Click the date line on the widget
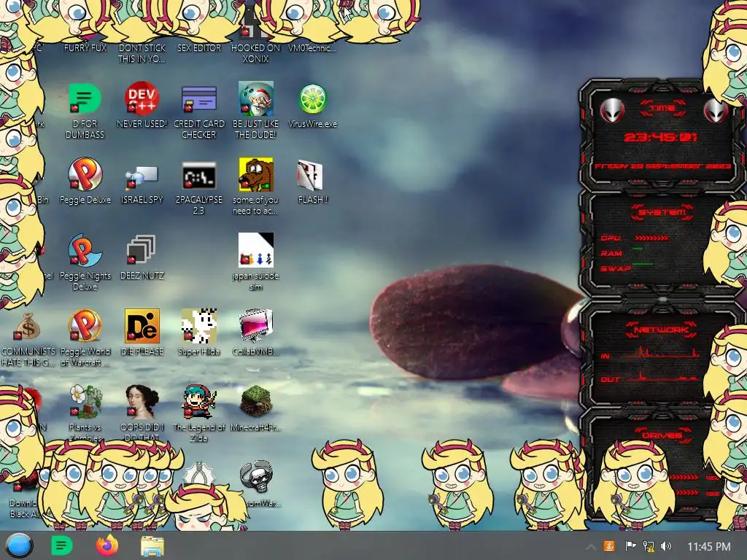Screen dimensions: 747x560 click(662, 166)
